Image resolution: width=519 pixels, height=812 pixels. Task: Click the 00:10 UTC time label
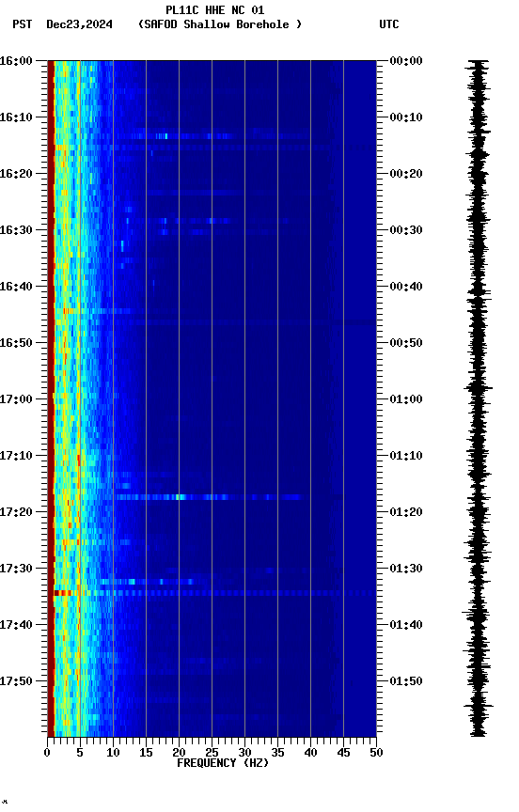point(406,117)
